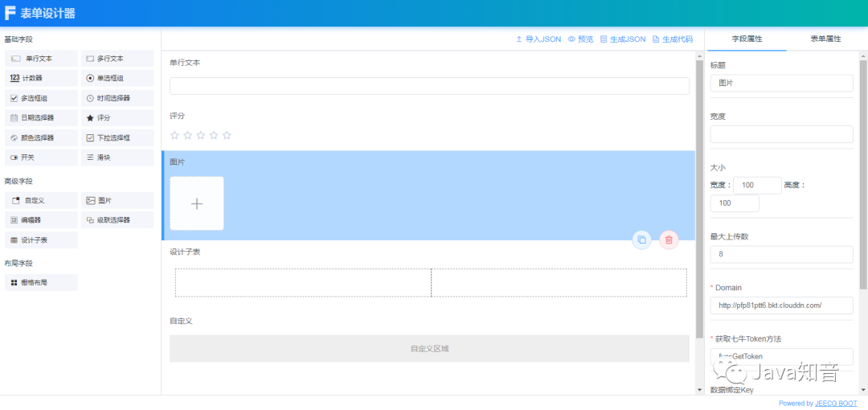Click the sub-table field icon

click(14, 240)
